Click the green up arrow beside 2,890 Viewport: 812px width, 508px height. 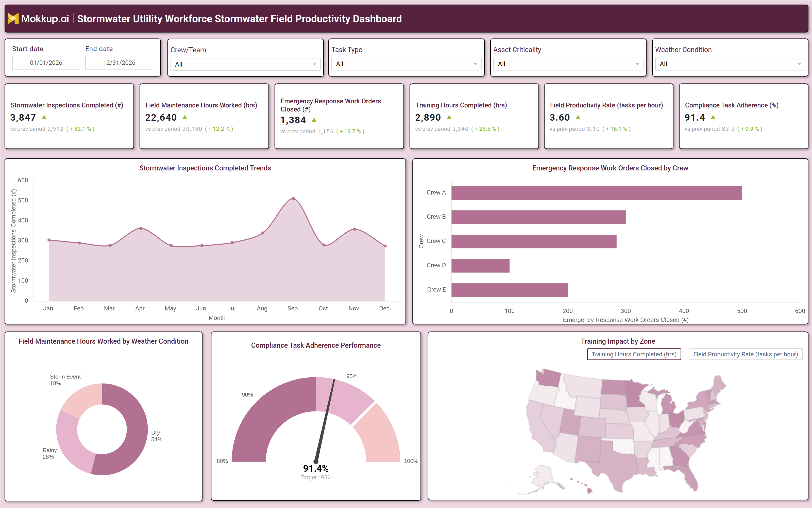[449, 117]
